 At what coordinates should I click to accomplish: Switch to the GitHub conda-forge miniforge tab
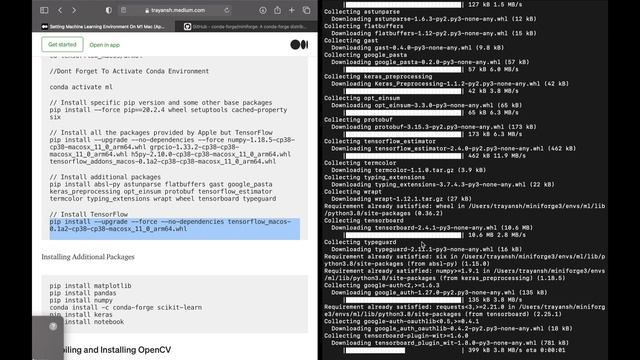(246, 27)
